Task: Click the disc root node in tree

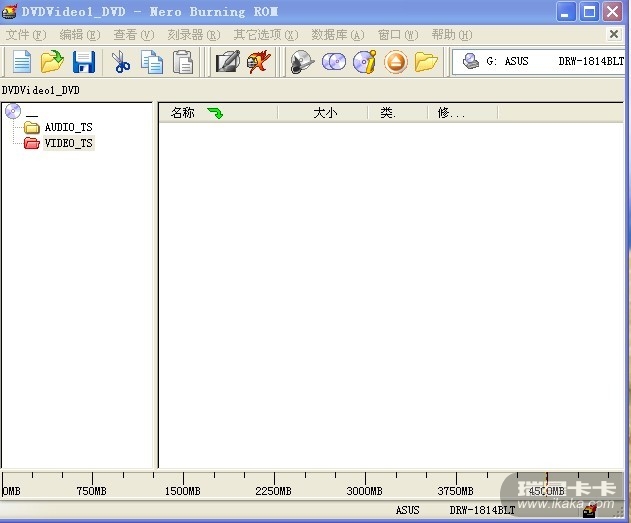Action: [x=13, y=112]
